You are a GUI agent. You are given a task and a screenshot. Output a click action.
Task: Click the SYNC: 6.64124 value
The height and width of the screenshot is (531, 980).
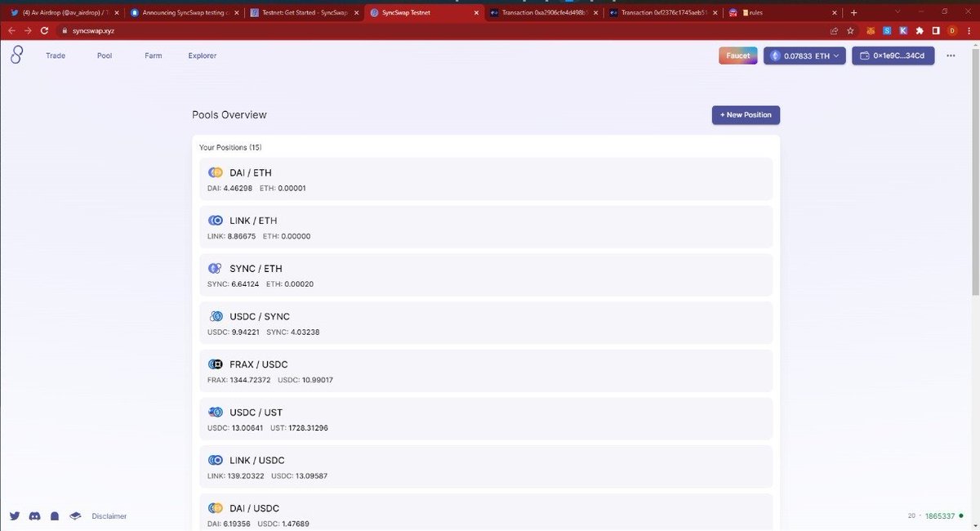pos(234,284)
